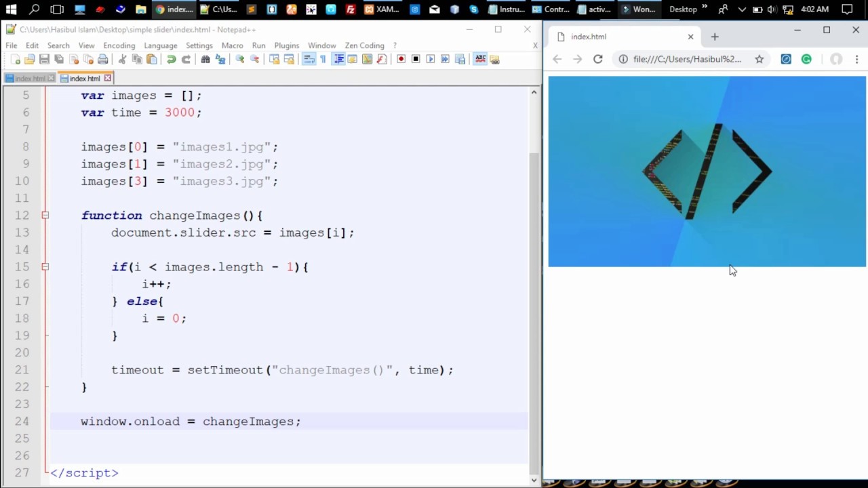Open the Windows Start menu
Viewport: 868px width, 488px height.
[11, 9]
